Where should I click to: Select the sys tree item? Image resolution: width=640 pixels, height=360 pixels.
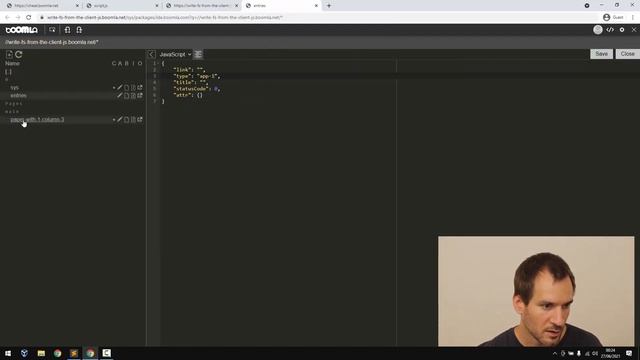point(15,87)
